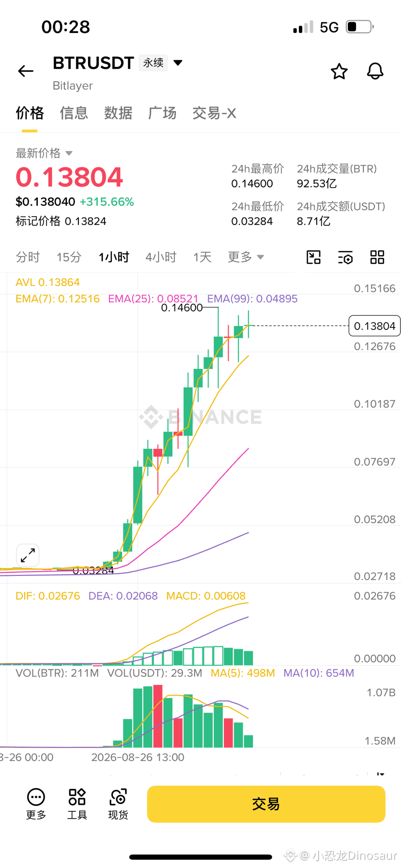401x868 pixels.
Task: Tap the large red price 0.13804
Action: [69, 177]
